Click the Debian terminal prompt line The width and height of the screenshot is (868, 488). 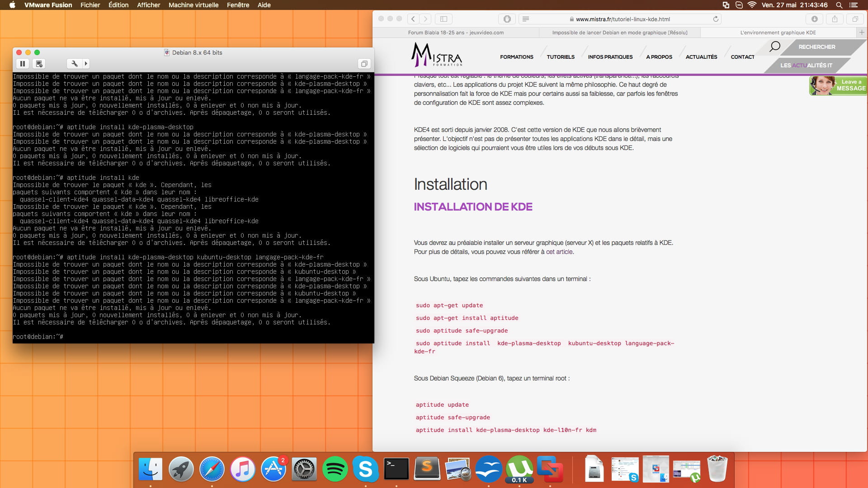38,337
